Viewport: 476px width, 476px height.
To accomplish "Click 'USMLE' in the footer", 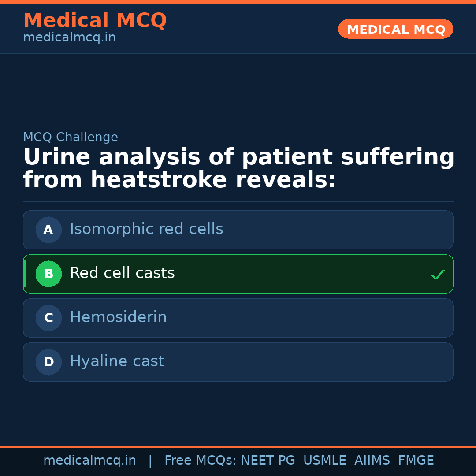I will (324, 461).
